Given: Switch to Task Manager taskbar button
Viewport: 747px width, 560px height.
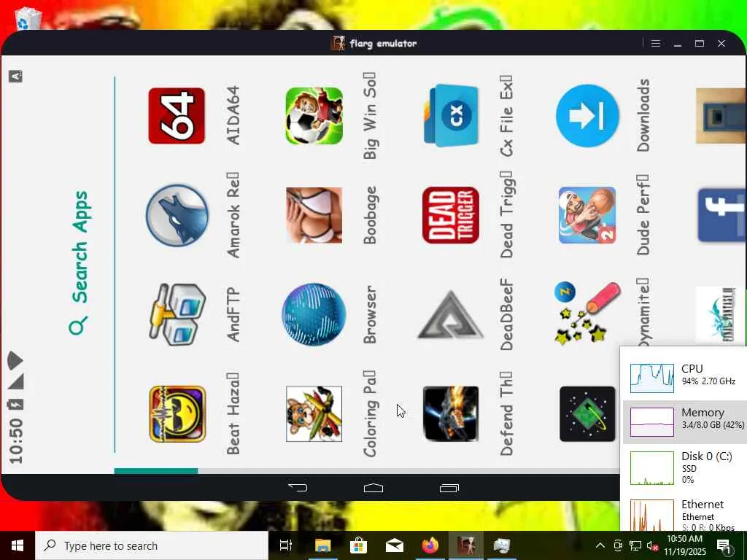Looking at the screenshot, I should pos(502,545).
